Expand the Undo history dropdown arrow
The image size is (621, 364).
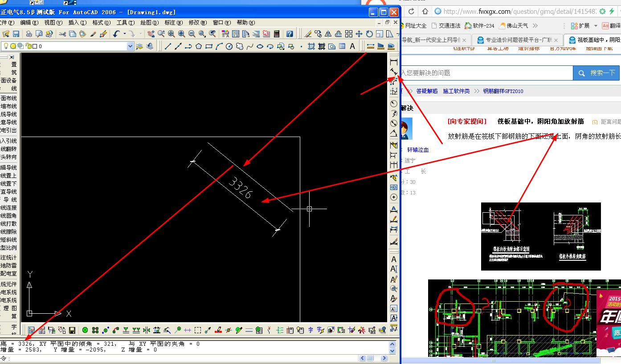(x=125, y=34)
